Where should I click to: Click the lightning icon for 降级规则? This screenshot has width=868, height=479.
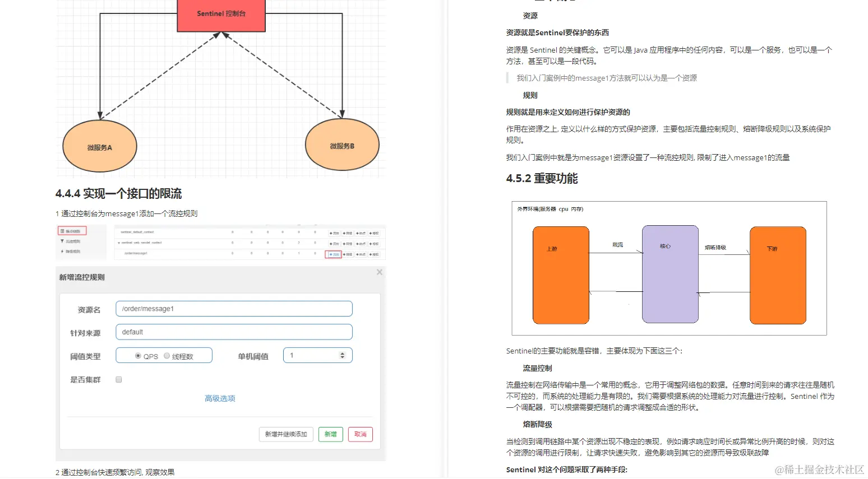coord(63,252)
